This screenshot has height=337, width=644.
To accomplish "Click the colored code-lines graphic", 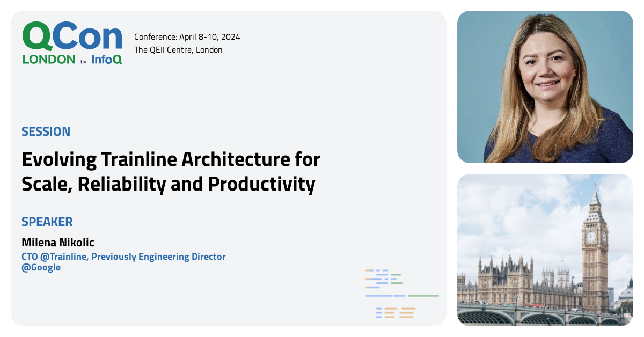I will click(x=402, y=294).
